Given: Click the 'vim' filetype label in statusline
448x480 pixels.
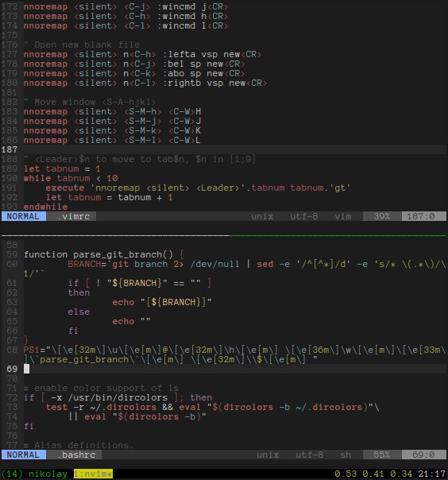Looking at the screenshot, I should tap(342, 216).
